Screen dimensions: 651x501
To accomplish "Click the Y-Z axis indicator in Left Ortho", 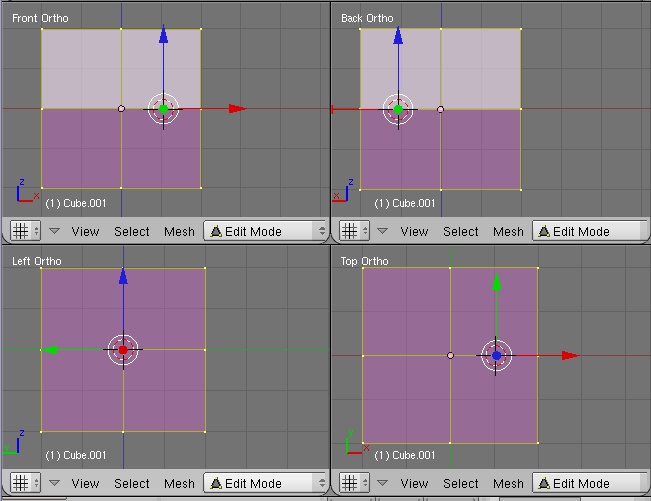I will tap(14, 442).
